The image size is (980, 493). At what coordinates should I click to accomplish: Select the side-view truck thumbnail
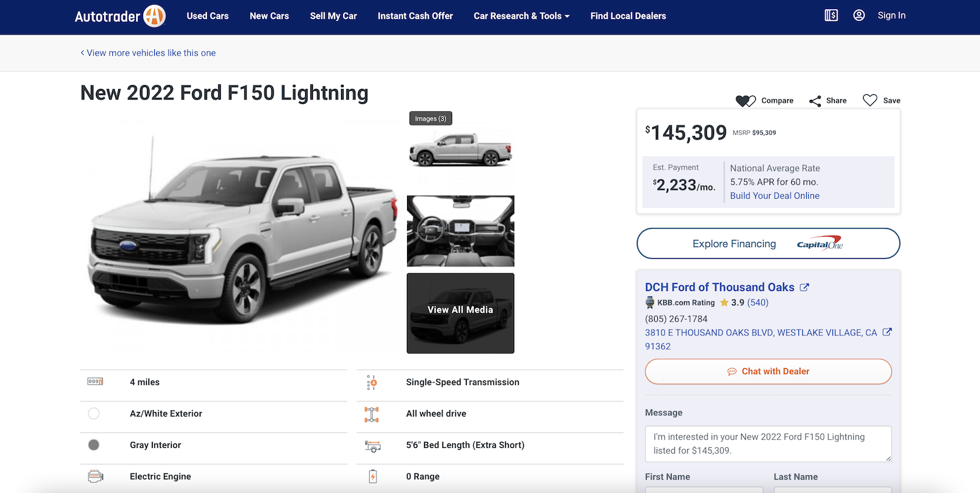point(461,150)
